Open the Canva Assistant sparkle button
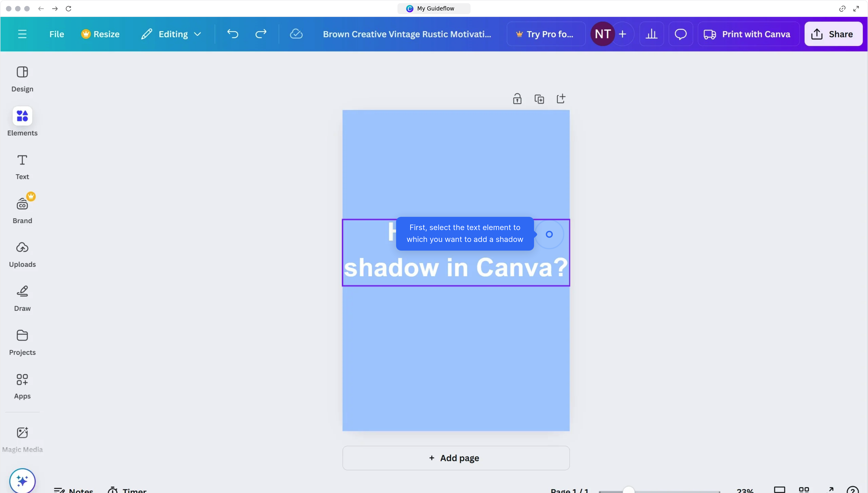The width and height of the screenshot is (868, 493). click(x=22, y=480)
